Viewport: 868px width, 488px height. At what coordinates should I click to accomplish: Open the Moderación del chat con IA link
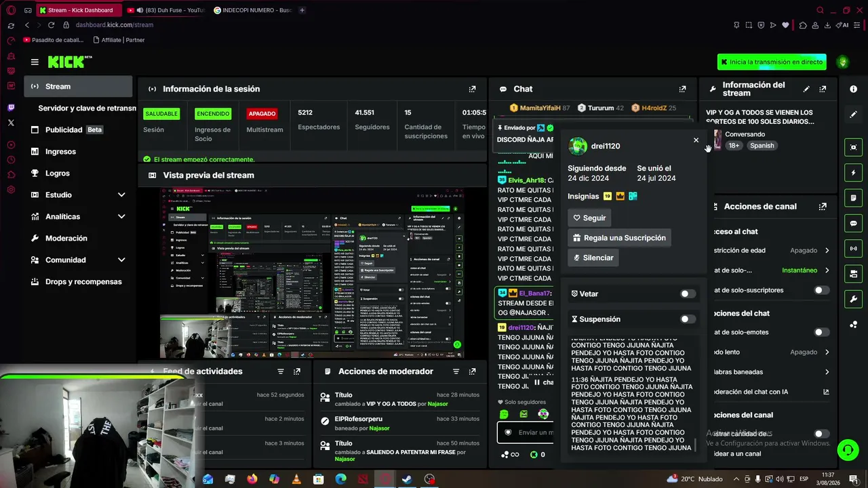coord(771,392)
